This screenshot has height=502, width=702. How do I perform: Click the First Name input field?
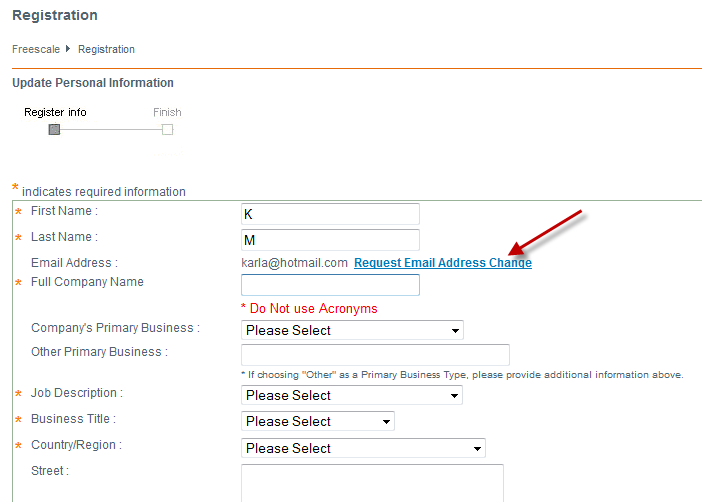click(330, 214)
